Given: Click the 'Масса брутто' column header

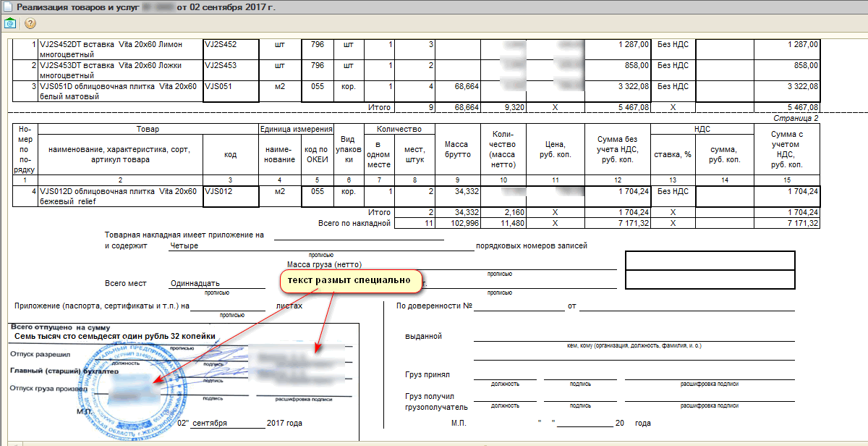Looking at the screenshot, I should 457,149.
